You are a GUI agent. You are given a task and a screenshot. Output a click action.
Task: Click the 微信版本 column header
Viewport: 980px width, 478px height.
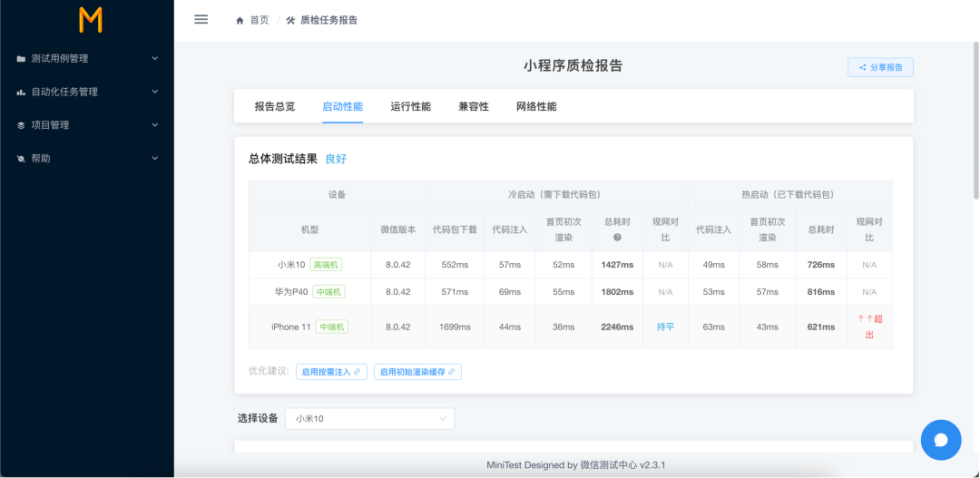click(x=398, y=229)
